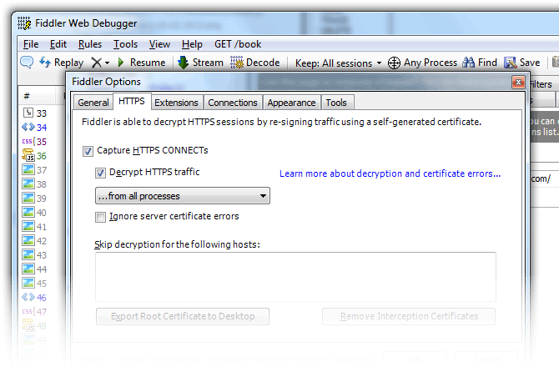Select session 39 image icon

click(28, 198)
